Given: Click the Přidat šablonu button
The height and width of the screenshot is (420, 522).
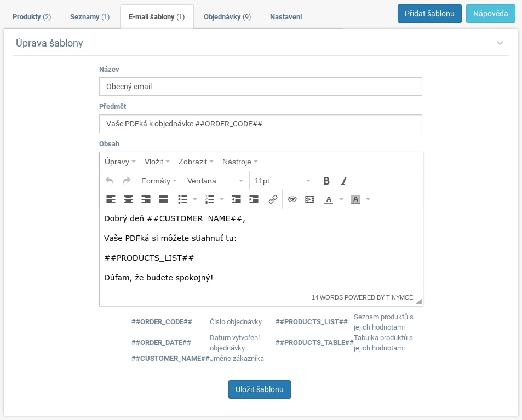Looking at the screenshot, I should coord(429,14).
